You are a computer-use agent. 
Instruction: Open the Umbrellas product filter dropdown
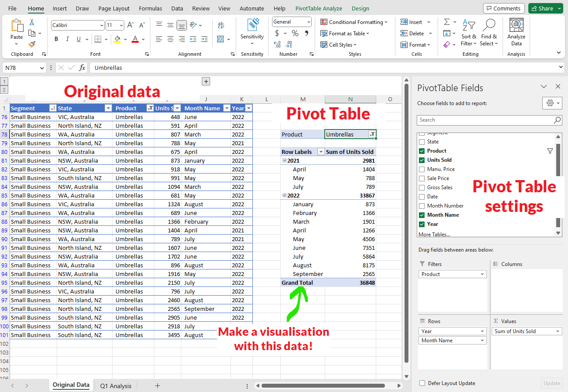point(371,135)
